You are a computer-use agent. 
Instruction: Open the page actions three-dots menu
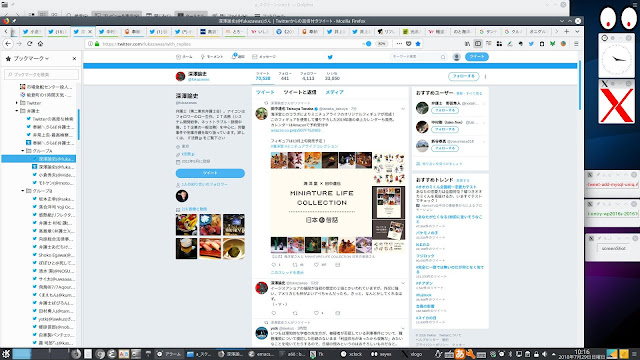pos(399,44)
